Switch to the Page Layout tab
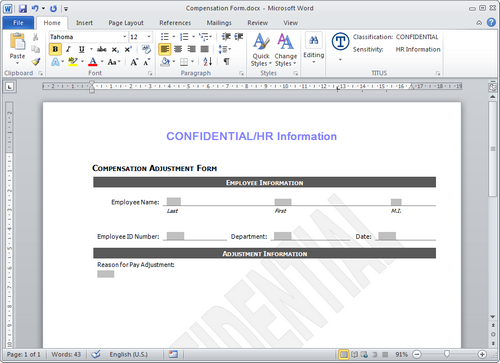Viewport: 500px width, 363px height. pyautogui.click(x=126, y=23)
